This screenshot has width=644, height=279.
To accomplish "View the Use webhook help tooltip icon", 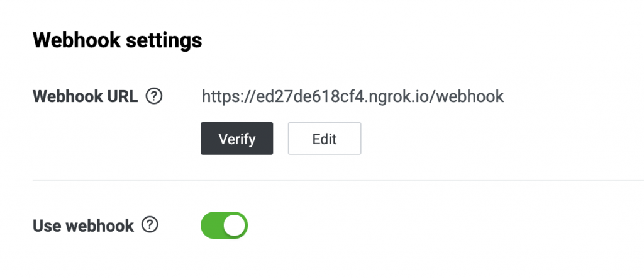I will point(150,225).
